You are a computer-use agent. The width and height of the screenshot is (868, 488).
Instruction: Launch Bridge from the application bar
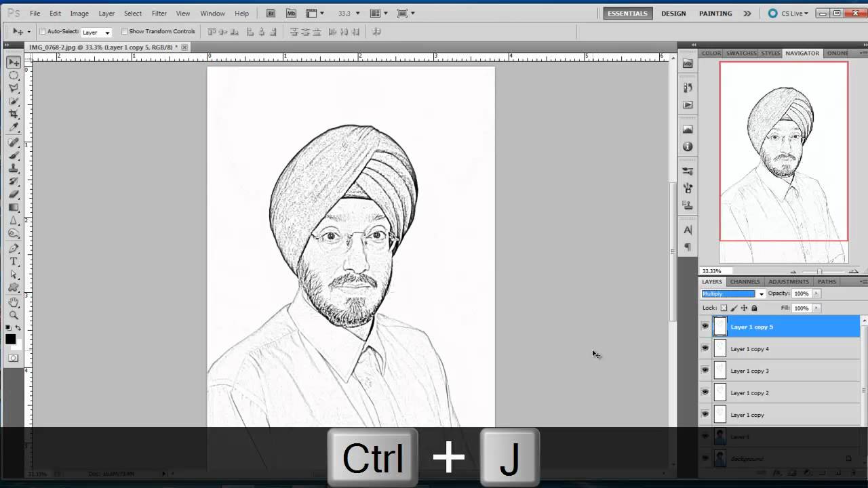tap(271, 13)
